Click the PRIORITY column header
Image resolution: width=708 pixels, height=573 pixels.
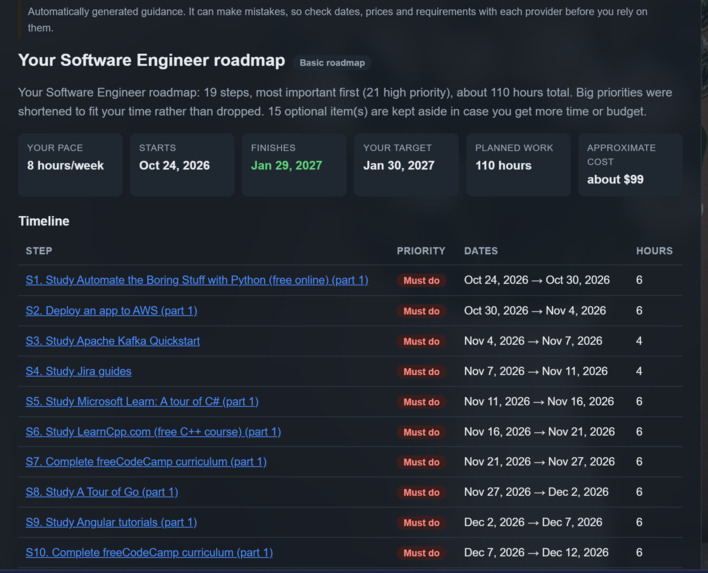[x=421, y=251]
